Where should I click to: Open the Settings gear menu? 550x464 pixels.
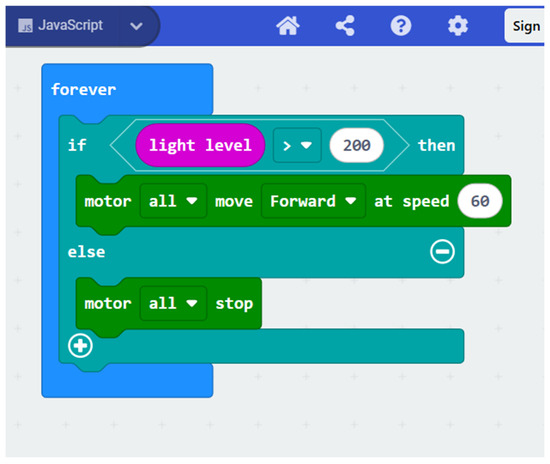point(458,26)
